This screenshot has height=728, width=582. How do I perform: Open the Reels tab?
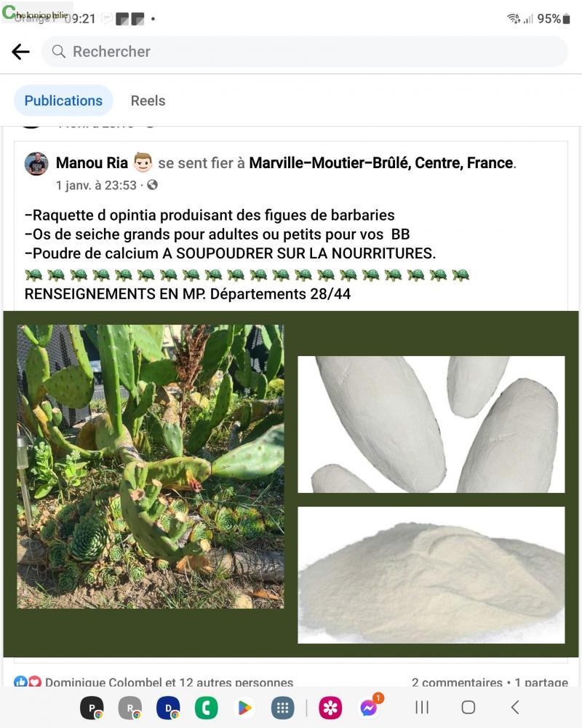tap(148, 100)
